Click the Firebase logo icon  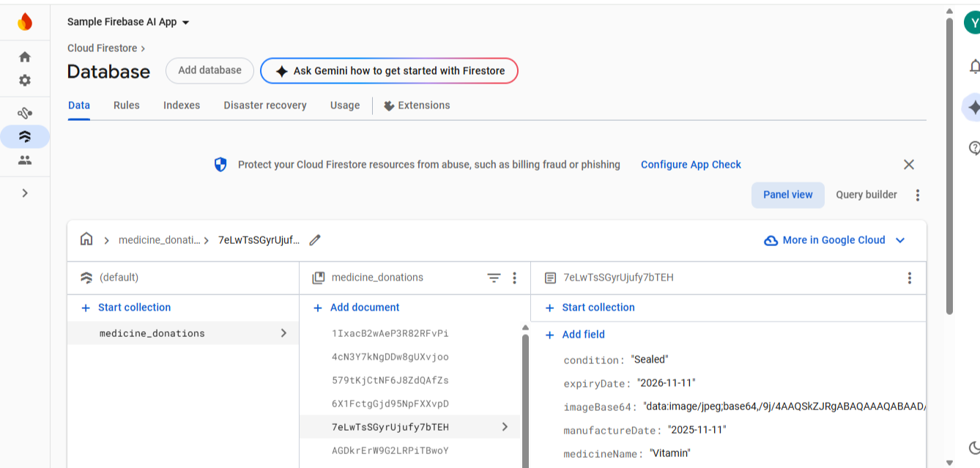pos(25,22)
